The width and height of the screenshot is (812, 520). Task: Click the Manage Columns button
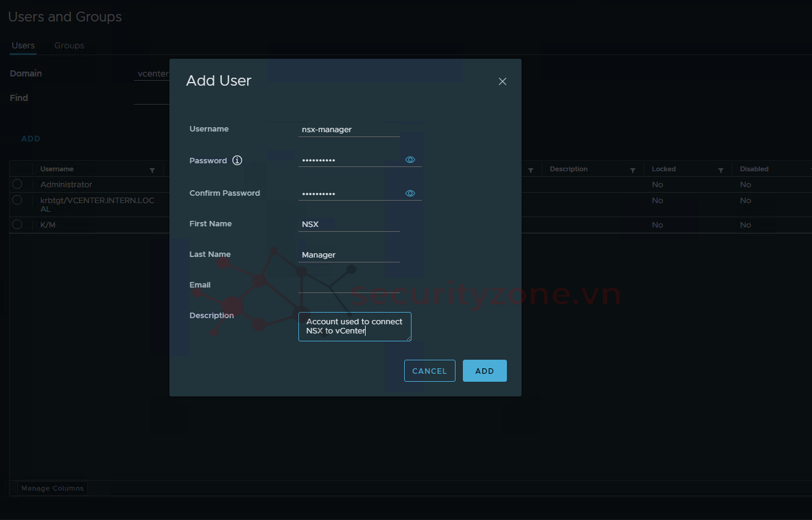[x=53, y=488]
